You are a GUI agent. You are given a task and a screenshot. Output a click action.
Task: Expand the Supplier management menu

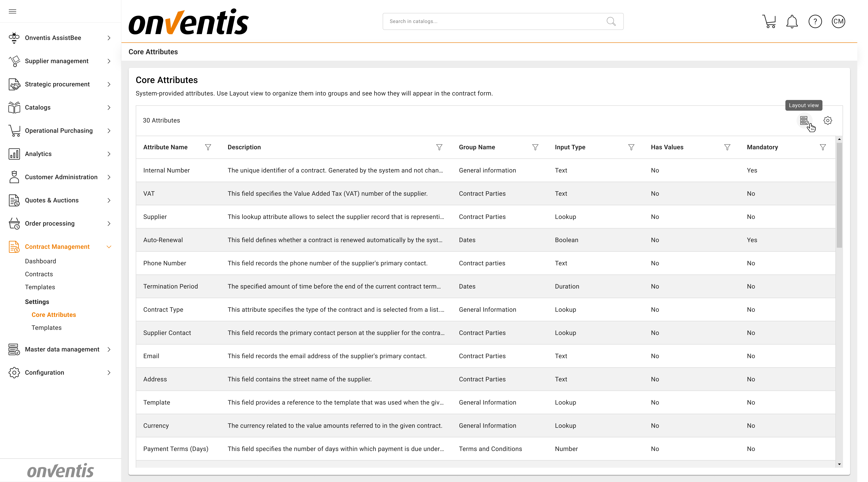(x=57, y=61)
